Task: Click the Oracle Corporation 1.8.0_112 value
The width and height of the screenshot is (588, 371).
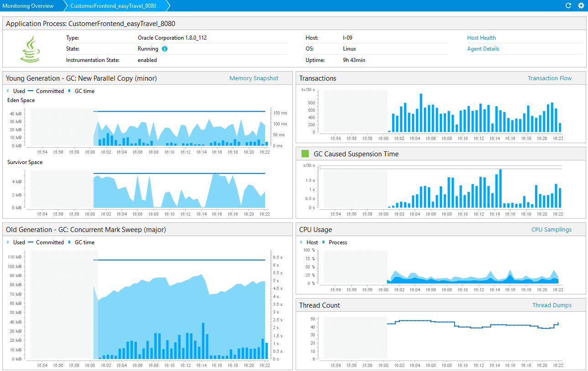Action: 172,38
